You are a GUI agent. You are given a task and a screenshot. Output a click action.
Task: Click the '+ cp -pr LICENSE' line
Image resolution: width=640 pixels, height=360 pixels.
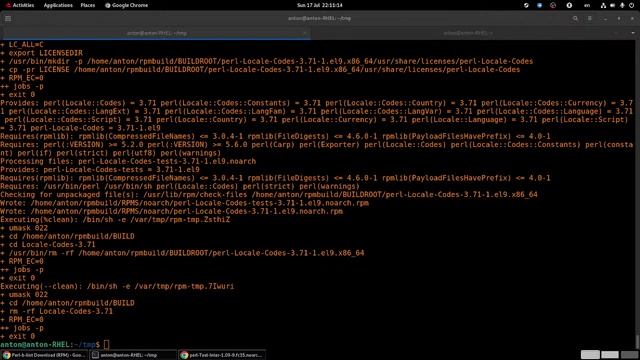click(260, 70)
